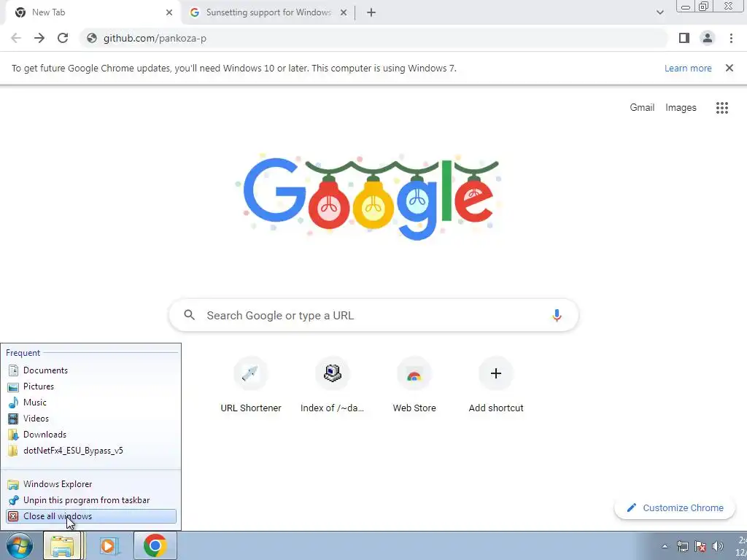The height and width of the screenshot is (560, 747).
Task: Open the volume speaker tray icon
Action: [x=718, y=546]
